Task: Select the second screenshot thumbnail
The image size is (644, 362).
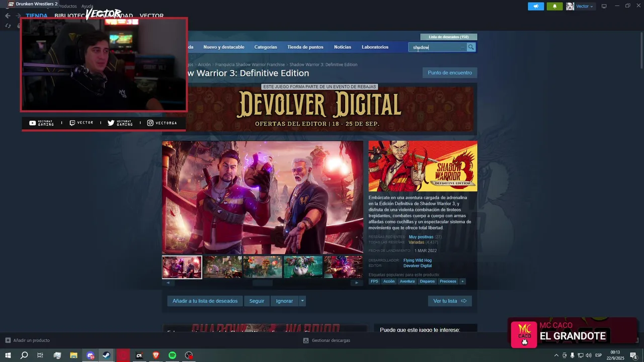Action: click(223, 267)
